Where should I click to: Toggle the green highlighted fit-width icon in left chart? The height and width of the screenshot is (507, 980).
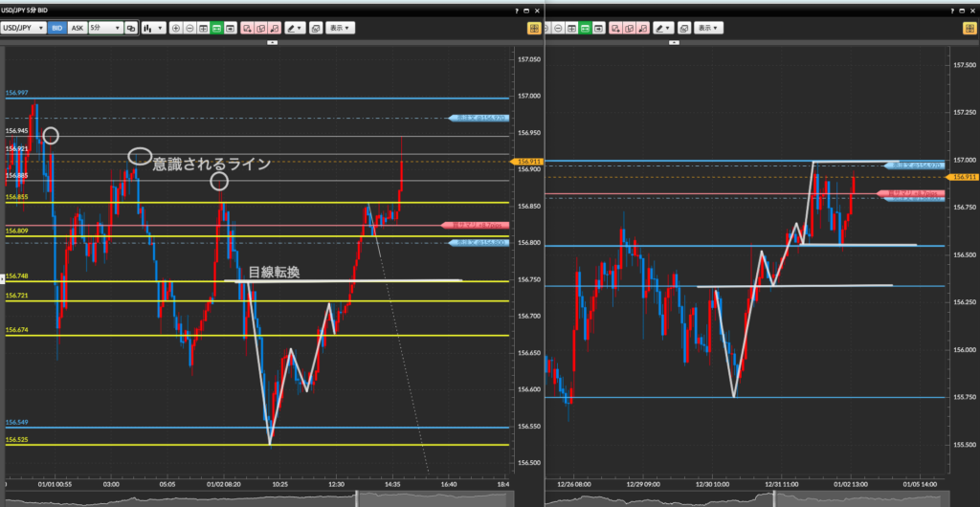pos(218,28)
